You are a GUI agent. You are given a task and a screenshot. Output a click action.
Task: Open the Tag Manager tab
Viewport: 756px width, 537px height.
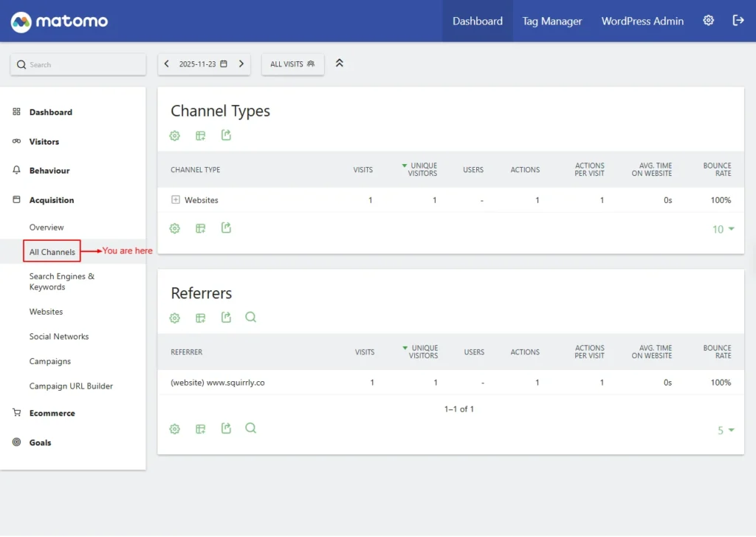(x=552, y=21)
